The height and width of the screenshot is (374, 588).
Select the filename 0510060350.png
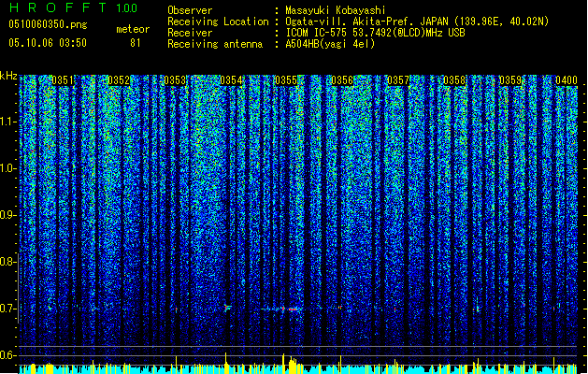[48, 24]
